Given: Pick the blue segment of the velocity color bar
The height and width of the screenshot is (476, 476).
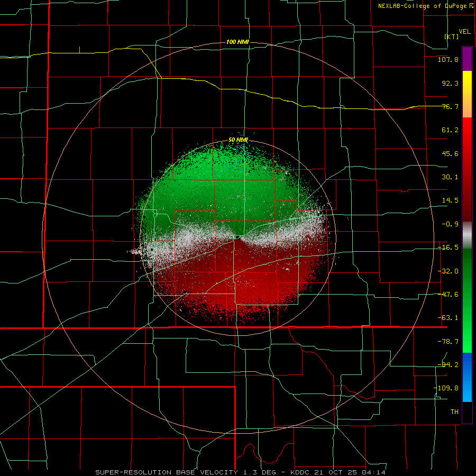Looking at the screenshot, I should coord(467,377).
